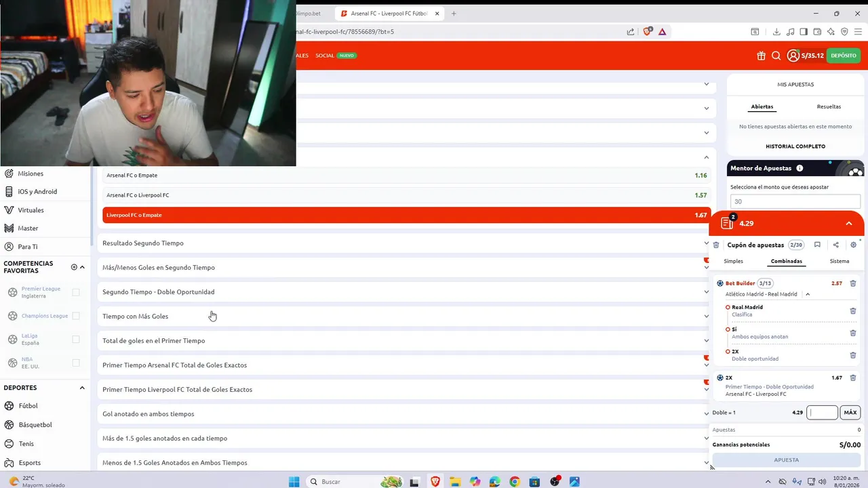Open Fútbol in the sports sidebar
Screen dimensions: 868x488
[x=28, y=406]
